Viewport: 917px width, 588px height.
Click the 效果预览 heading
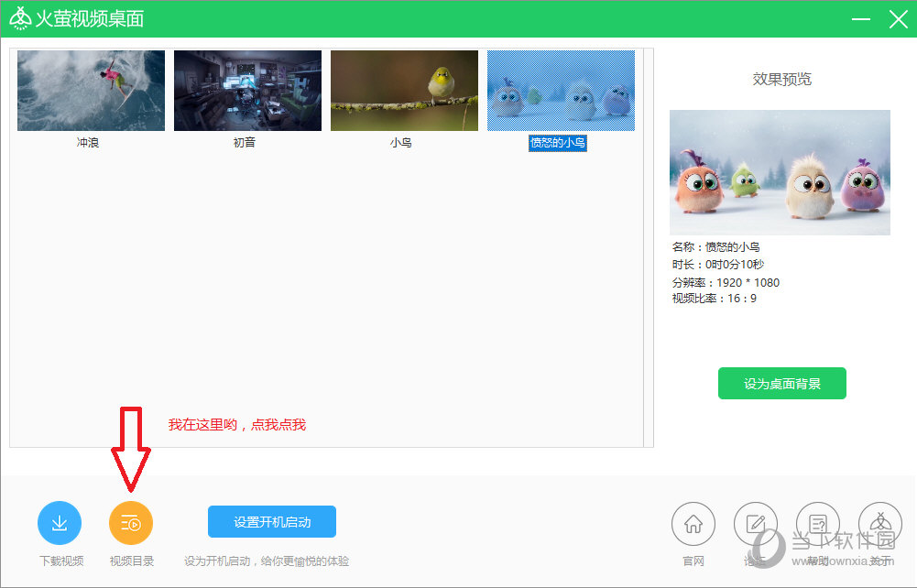click(x=782, y=79)
